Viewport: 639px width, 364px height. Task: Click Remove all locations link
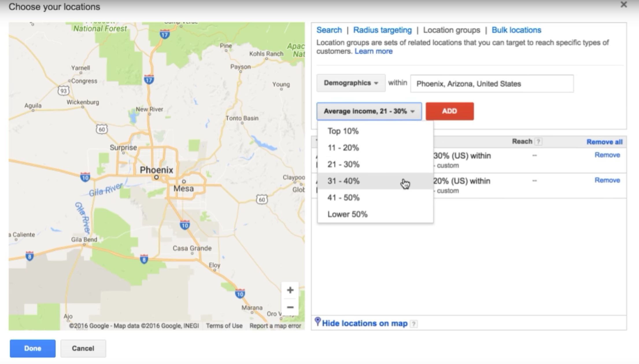click(x=604, y=142)
